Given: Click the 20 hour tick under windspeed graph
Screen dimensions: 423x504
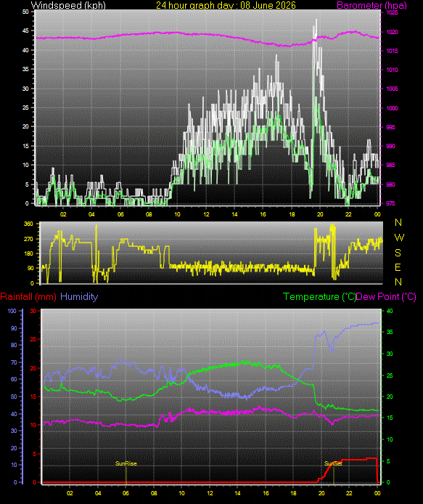Looking at the screenshot, I should 320,214.
